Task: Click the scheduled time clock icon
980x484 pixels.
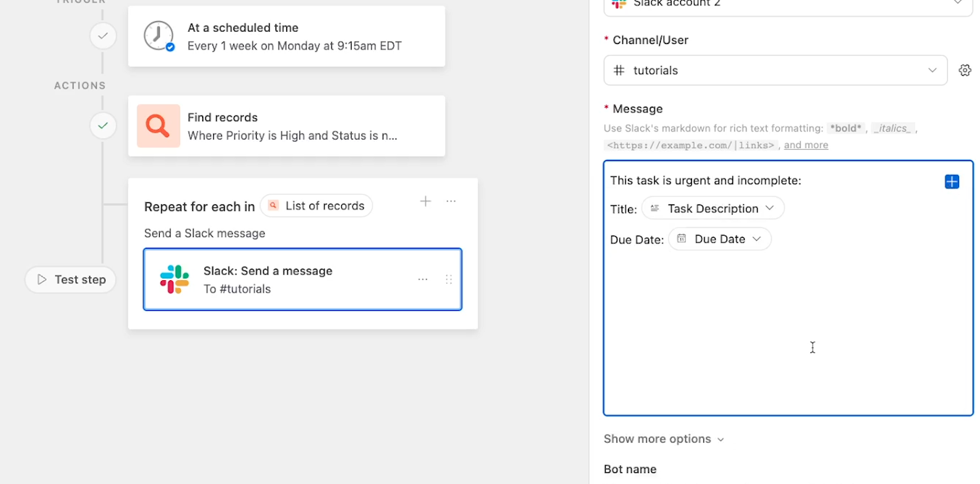Action: point(159,36)
